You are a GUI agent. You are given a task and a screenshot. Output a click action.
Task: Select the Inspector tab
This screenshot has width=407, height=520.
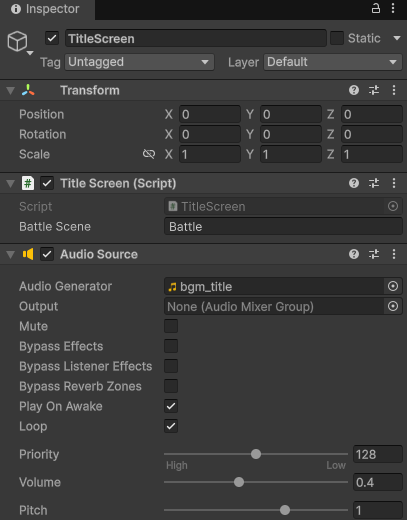47,9
